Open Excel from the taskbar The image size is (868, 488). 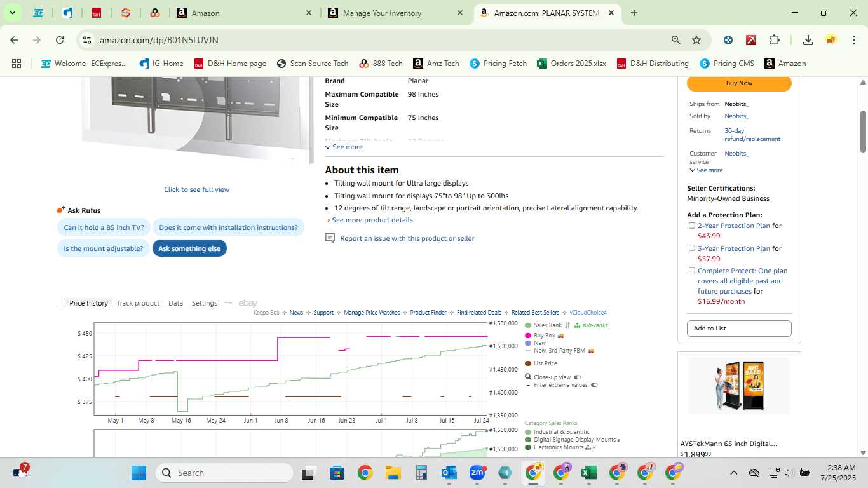588,473
